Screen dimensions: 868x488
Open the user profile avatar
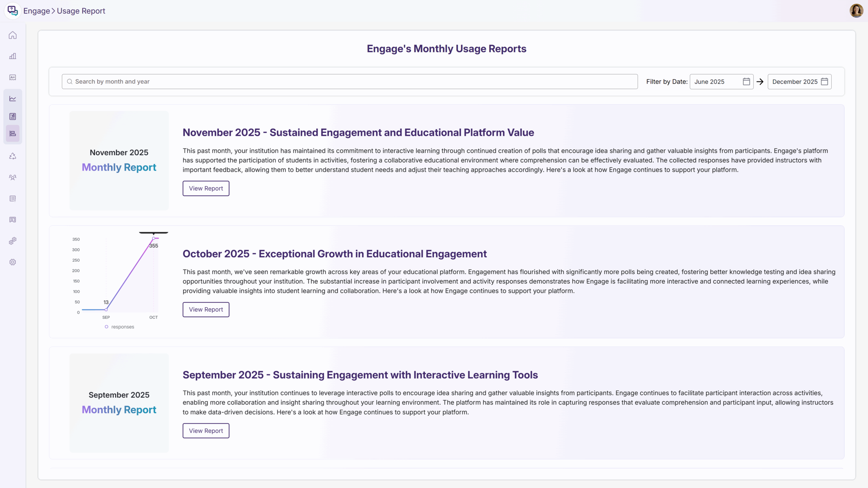(856, 11)
